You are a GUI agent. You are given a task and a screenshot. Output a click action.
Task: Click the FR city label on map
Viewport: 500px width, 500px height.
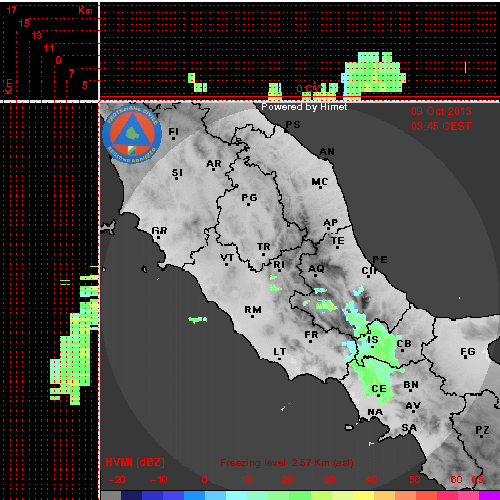click(x=311, y=335)
